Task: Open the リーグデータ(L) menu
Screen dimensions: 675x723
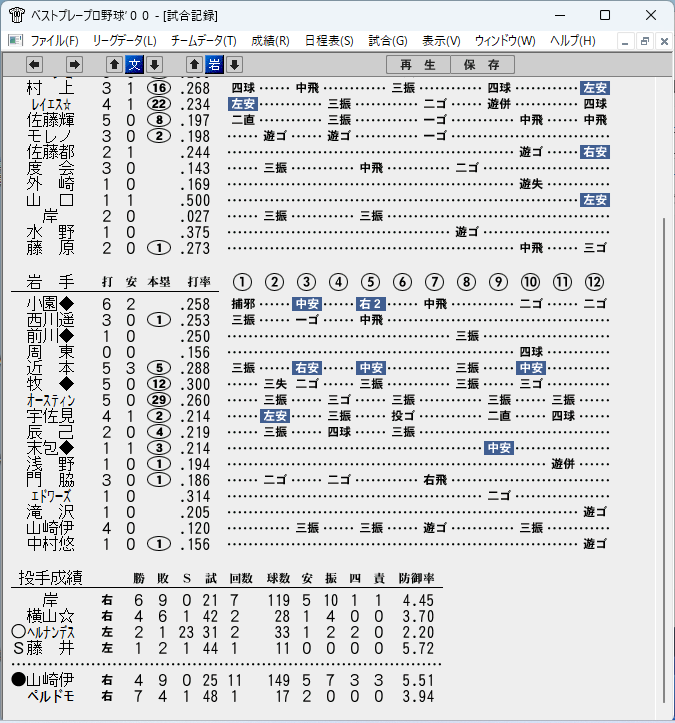Action: [124, 41]
